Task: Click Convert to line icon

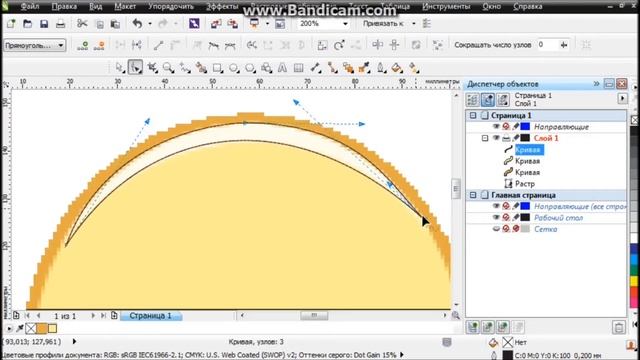Action: [158, 45]
